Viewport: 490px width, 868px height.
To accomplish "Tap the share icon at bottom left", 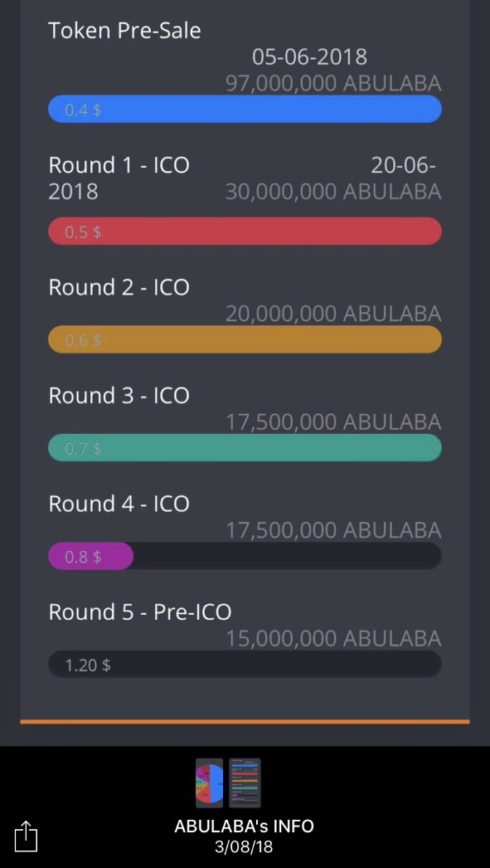I will point(26,836).
